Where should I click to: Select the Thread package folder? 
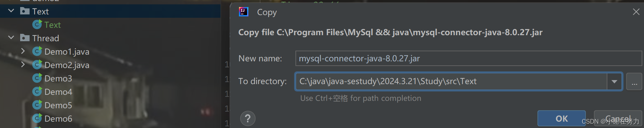pyautogui.click(x=45, y=38)
